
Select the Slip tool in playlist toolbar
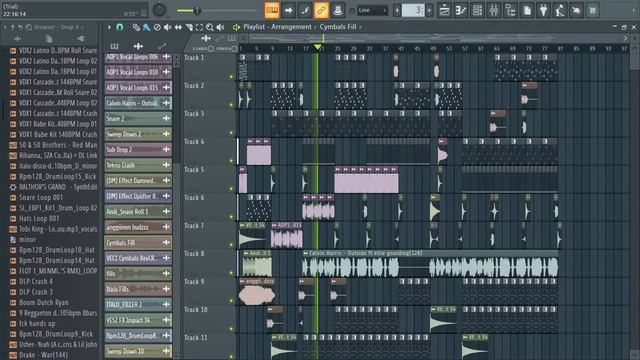pyautogui.click(x=178, y=27)
